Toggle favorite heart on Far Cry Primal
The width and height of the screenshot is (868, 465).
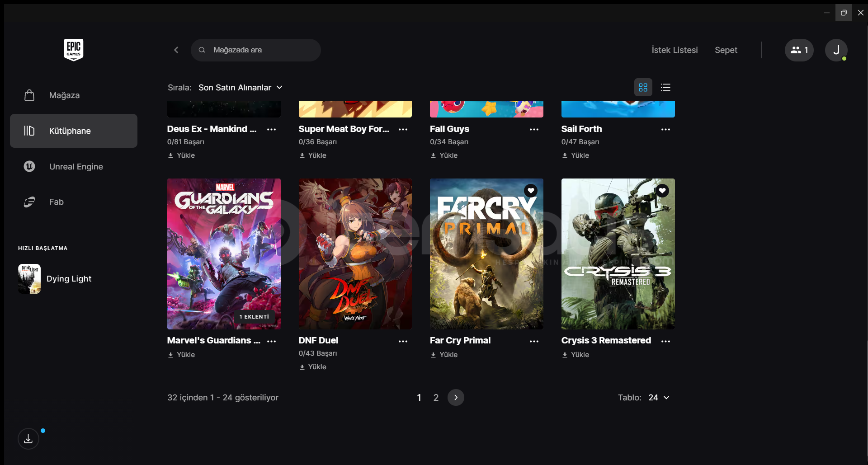point(531,191)
